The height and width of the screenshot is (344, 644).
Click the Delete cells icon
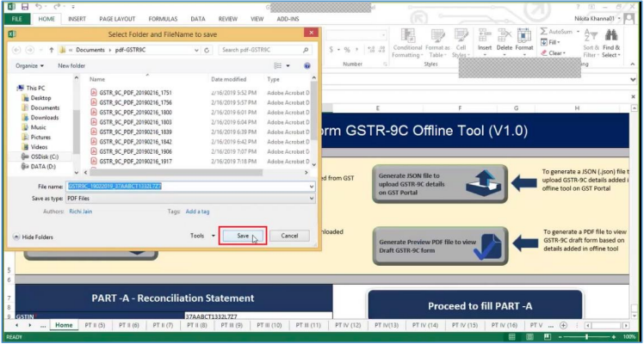pos(505,35)
